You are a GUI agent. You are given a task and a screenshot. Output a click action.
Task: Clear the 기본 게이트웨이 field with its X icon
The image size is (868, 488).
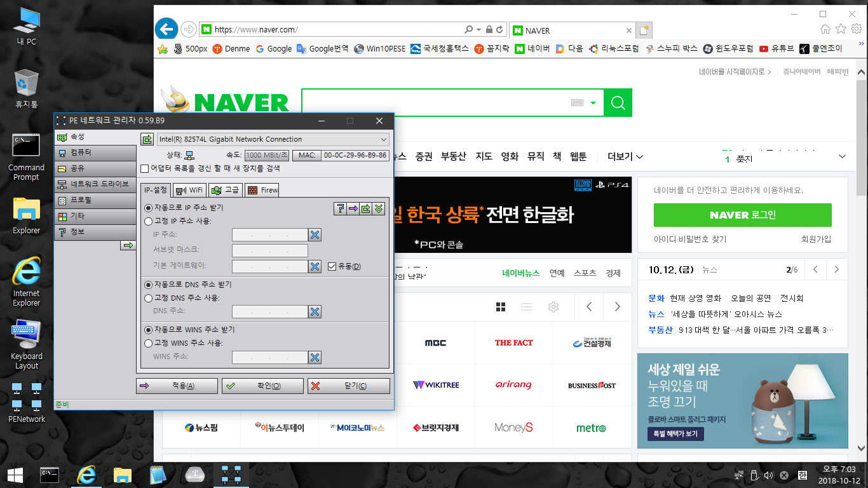tap(315, 266)
